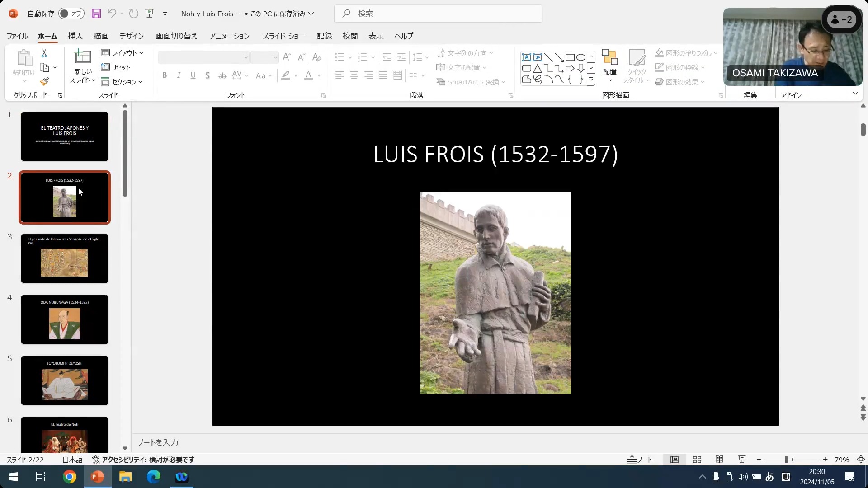Screen dimensions: 868x488
Task: Click the font color red swatch
Action: click(308, 75)
